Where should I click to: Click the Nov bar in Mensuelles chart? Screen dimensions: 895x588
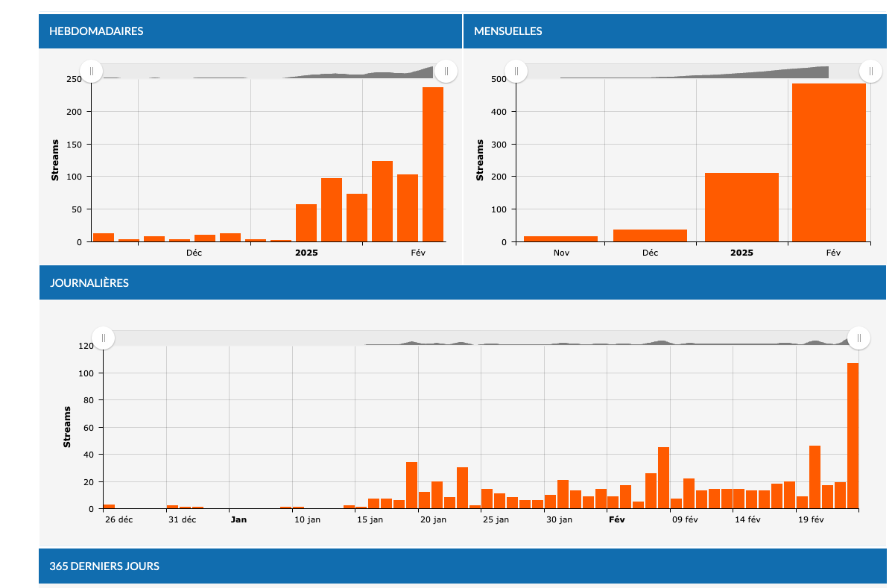tap(560, 238)
